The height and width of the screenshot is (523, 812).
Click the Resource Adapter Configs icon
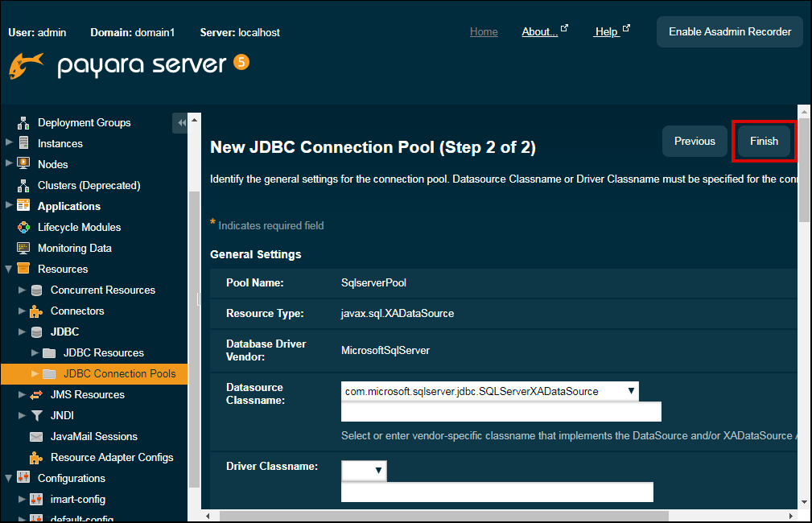coord(36,457)
